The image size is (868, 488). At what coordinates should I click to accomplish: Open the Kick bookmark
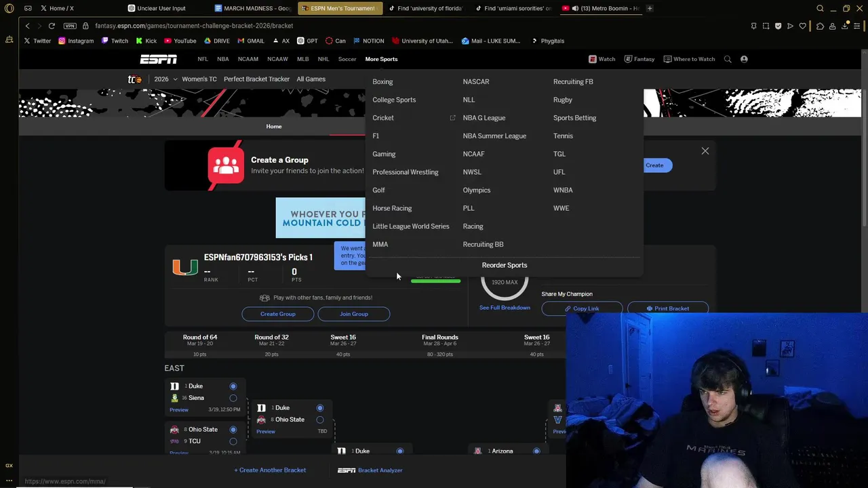[x=146, y=41]
